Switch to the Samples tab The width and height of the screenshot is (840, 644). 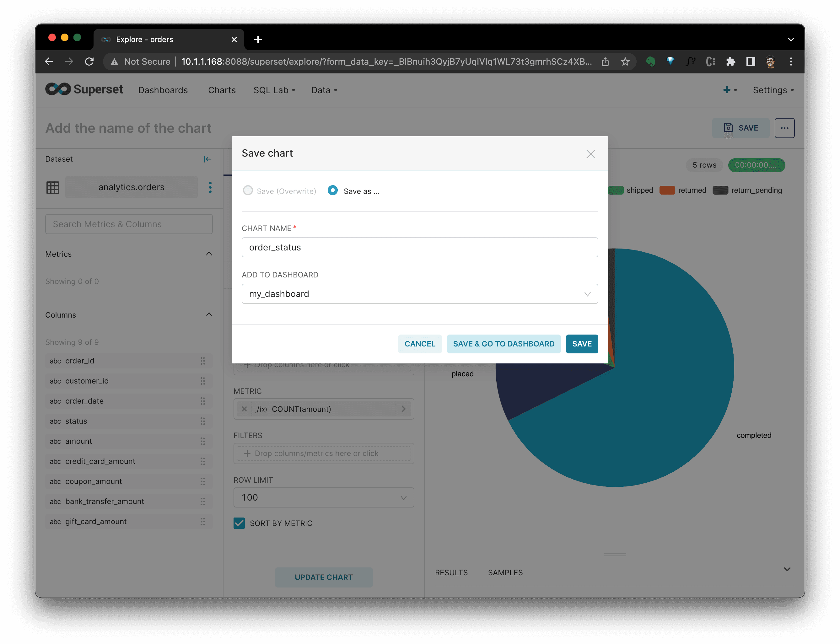pos(505,572)
